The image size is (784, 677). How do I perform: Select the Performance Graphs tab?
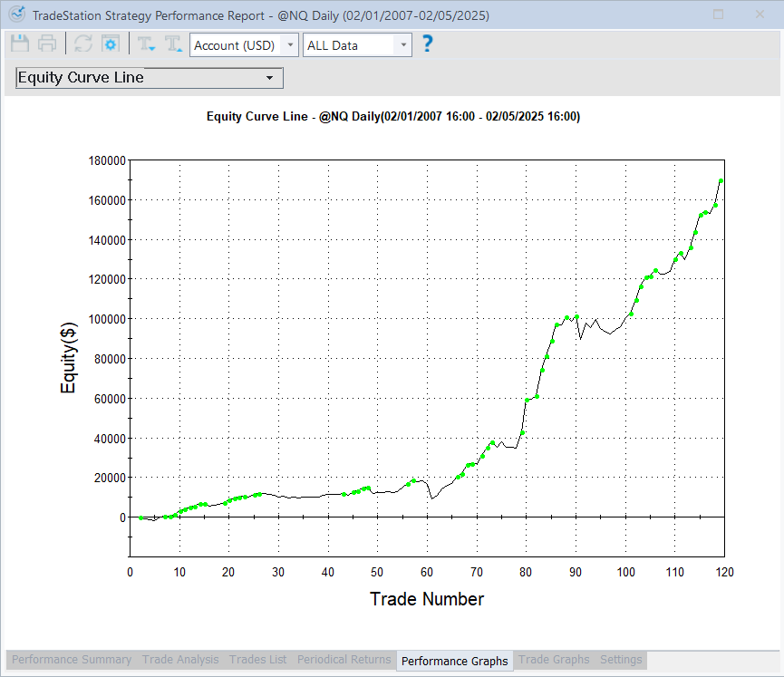click(454, 661)
